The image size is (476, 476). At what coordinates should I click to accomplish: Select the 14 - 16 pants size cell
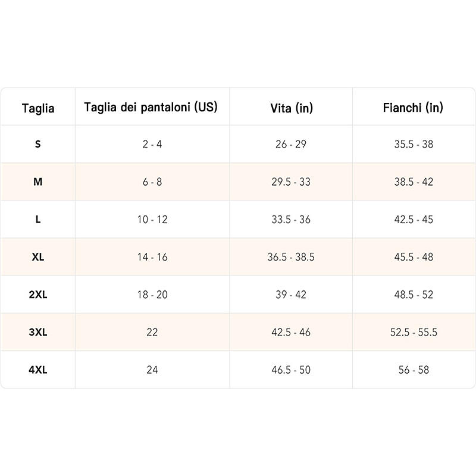coord(152,257)
